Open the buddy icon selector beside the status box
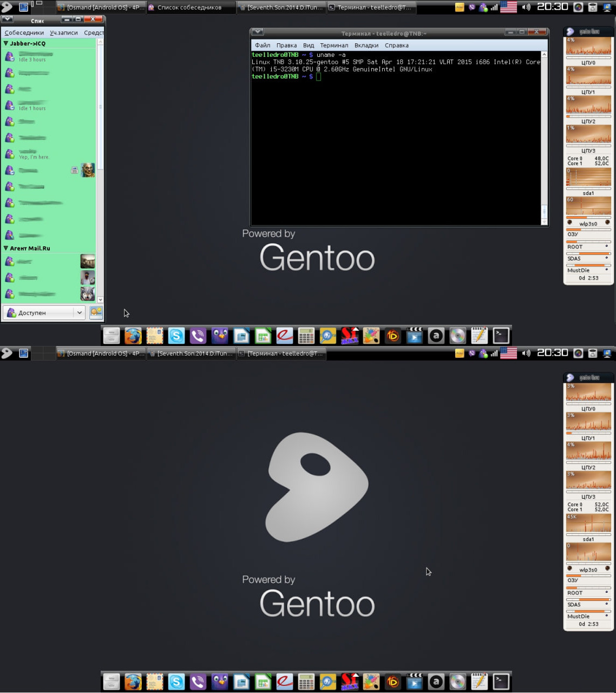This screenshot has height=693, width=616. click(x=96, y=312)
